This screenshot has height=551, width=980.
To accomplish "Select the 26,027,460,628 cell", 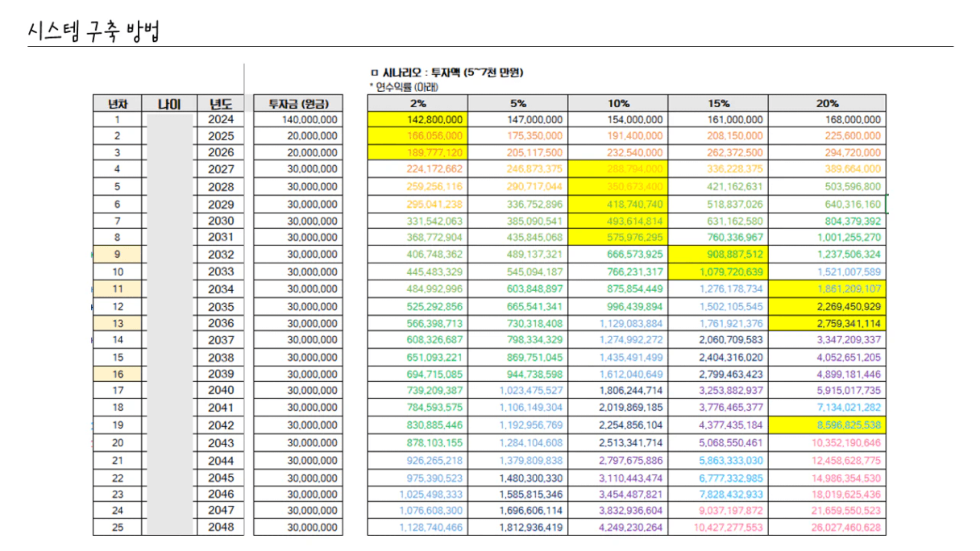I will [827, 527].
